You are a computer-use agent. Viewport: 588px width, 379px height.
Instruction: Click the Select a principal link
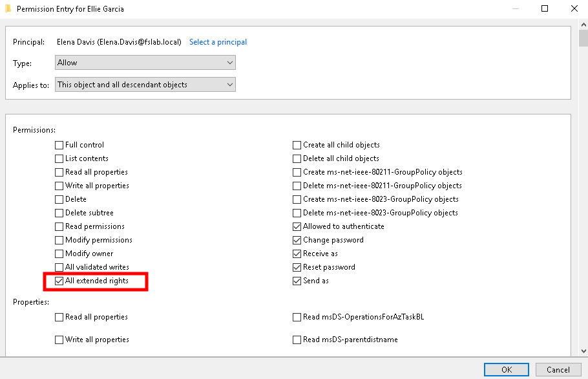coord(218,42)
